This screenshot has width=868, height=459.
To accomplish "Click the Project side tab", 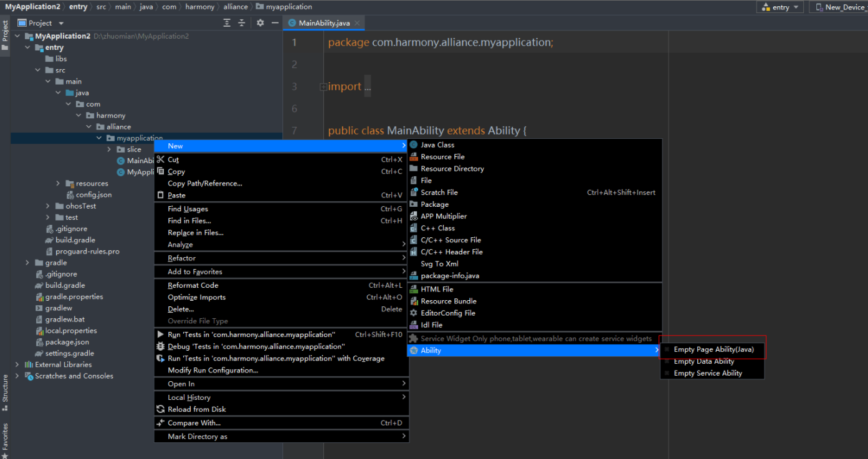I will click(x=5, y=34).
